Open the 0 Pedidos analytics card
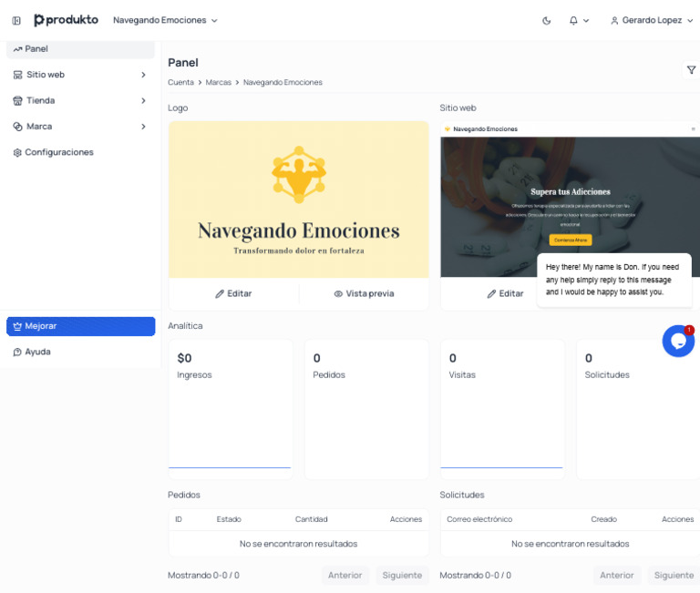The height and width of the screenshot is (593, 700). point(366,409)
